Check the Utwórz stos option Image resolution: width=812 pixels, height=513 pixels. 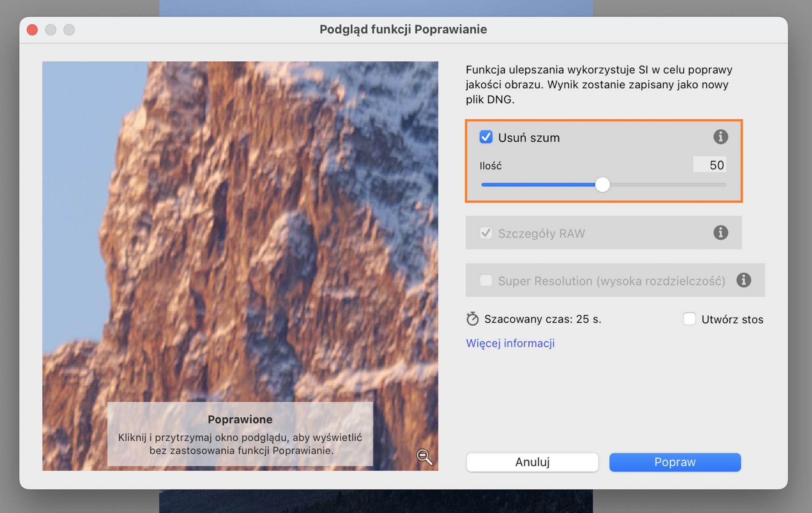(689, 319)
